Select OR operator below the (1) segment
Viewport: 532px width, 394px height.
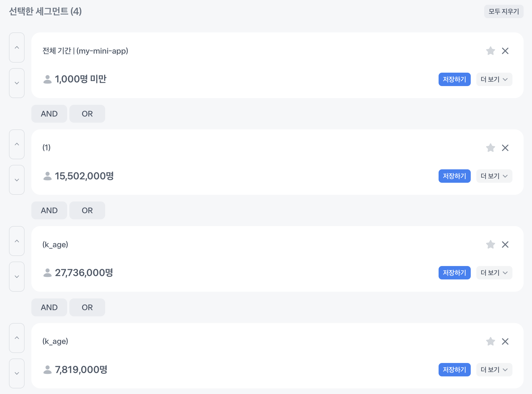point(87,210)
